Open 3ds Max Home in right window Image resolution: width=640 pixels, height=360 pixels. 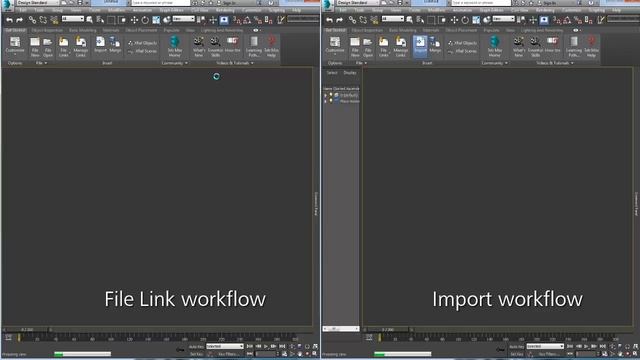494,46
